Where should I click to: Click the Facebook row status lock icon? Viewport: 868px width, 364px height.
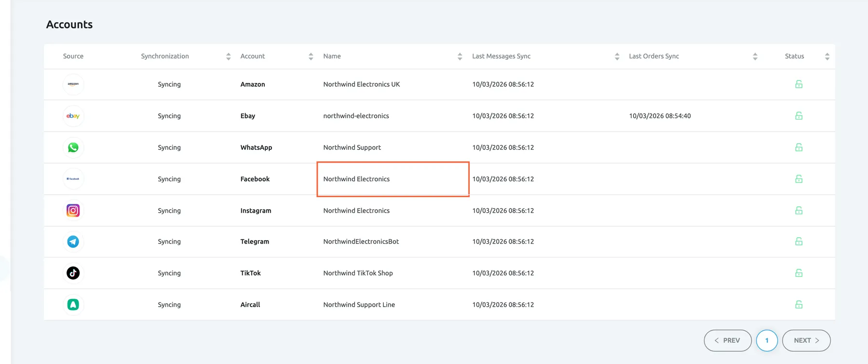tap(799, 179)
